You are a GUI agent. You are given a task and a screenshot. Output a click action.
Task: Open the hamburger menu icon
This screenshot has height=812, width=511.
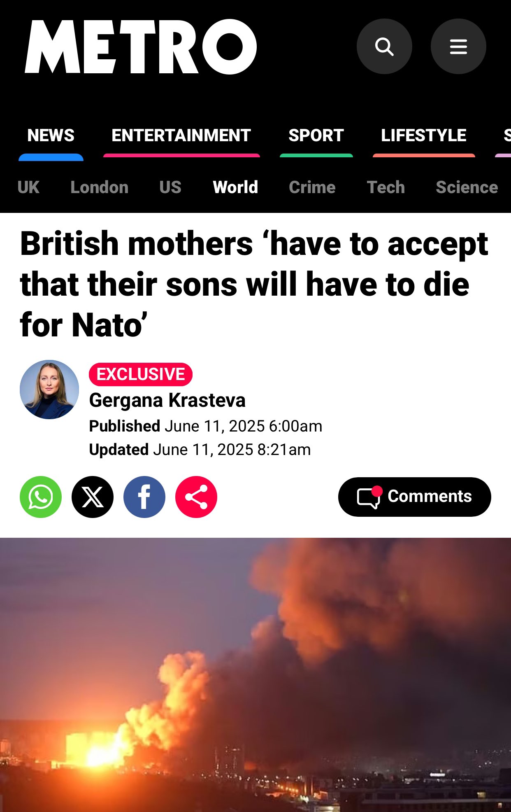coord(458,47)
